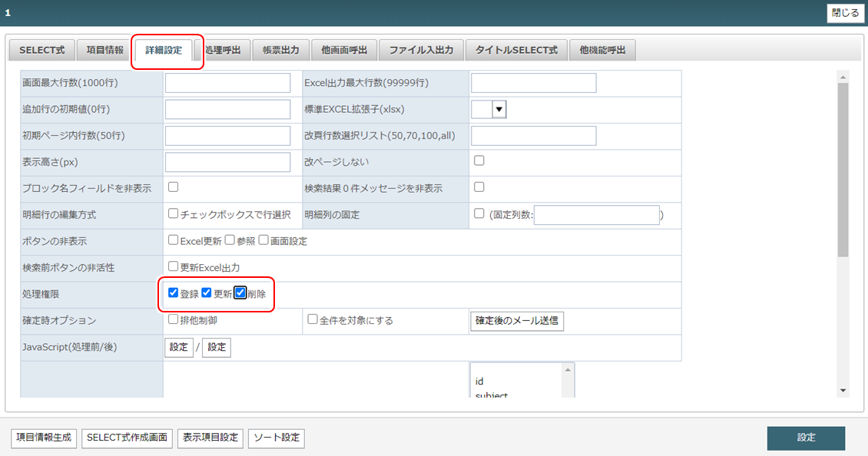This screenshot has width=868, height=456.
Task: Click the 表示高さ(px) input field
Action: tap(227, 162)
